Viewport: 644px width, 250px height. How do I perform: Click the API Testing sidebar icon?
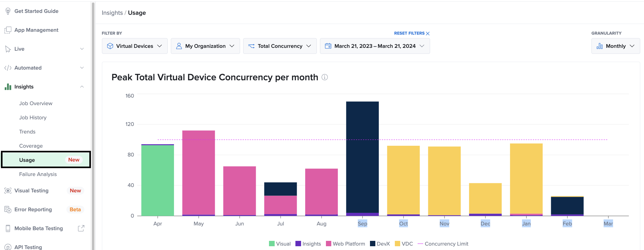click(x=8, y=247)
